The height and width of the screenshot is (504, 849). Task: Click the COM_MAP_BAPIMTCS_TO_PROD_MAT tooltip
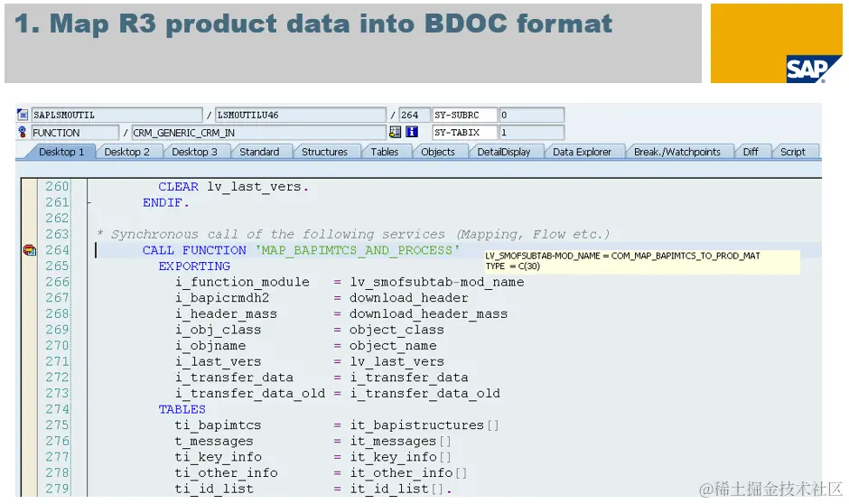tap(640, 261)
